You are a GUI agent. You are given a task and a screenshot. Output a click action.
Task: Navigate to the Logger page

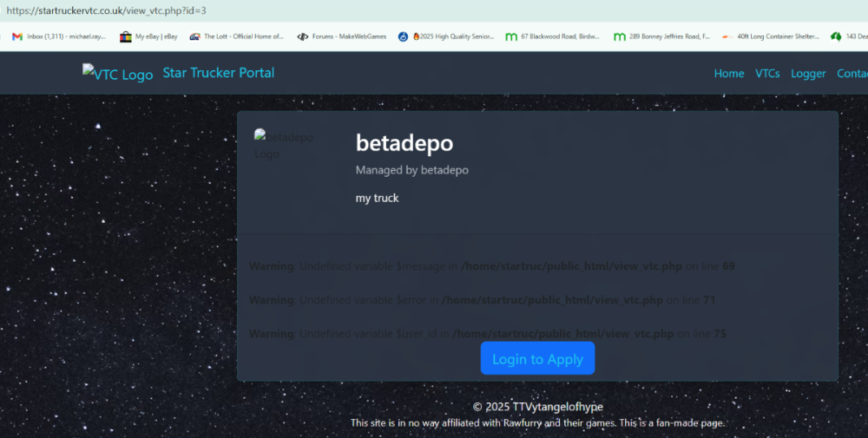point(808,74)
